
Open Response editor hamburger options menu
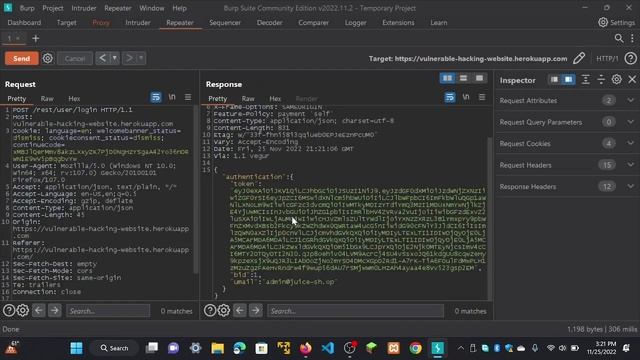[x=482, y=97]
